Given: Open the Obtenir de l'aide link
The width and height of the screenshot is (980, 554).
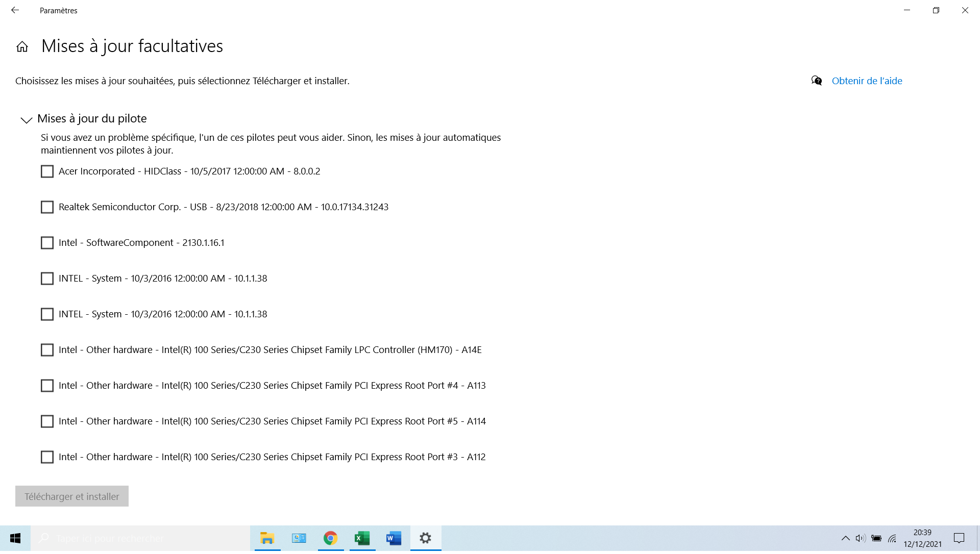Looking at the screenshot, I should [x=867, y=81].
